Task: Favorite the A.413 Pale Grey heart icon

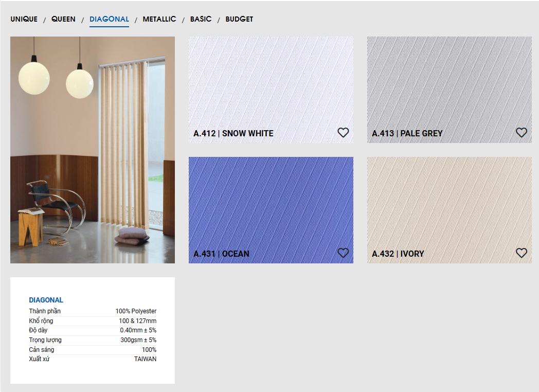Action: coord(522,132)
